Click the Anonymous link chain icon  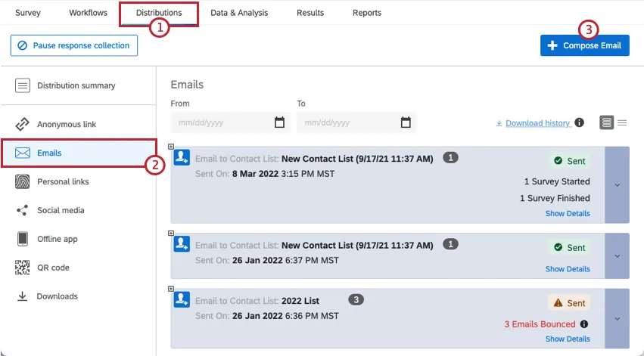pyautogui.click(x=22, y=124)
